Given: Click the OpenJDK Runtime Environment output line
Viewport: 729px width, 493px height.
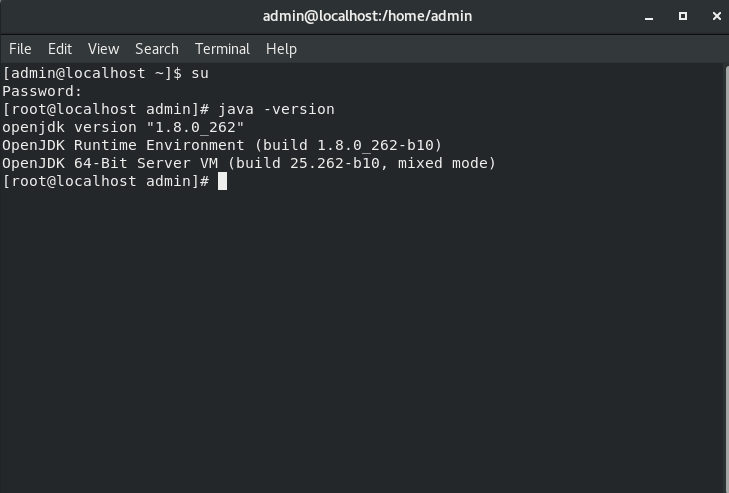Looking at the screenshot, I should point(222,145).
